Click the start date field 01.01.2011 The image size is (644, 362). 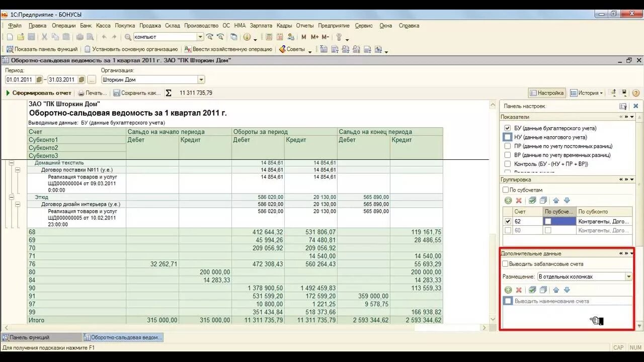(x=20, y=79)
